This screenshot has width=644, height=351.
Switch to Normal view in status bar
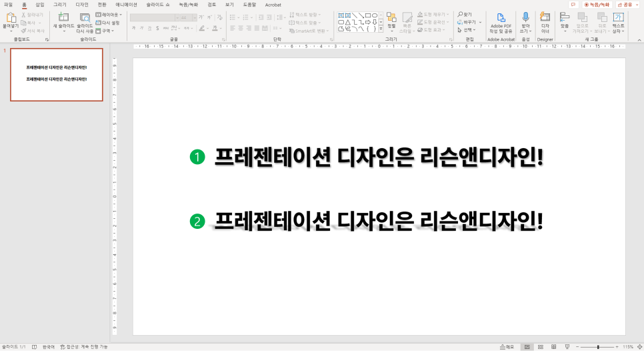tap(527, 347)
